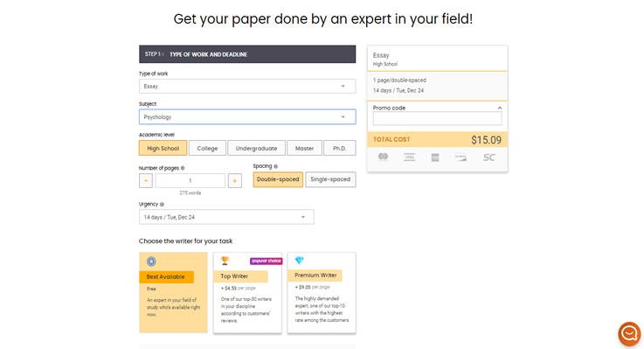644x349 pixels.
Task: Decrease pages with the minus button
Action: point(146,181)
